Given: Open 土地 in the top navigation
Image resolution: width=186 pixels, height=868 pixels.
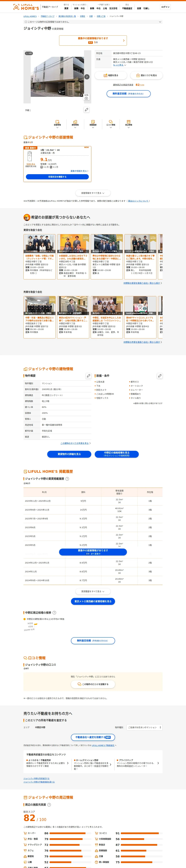Looking at the screenshot, I should coord(105,8).
